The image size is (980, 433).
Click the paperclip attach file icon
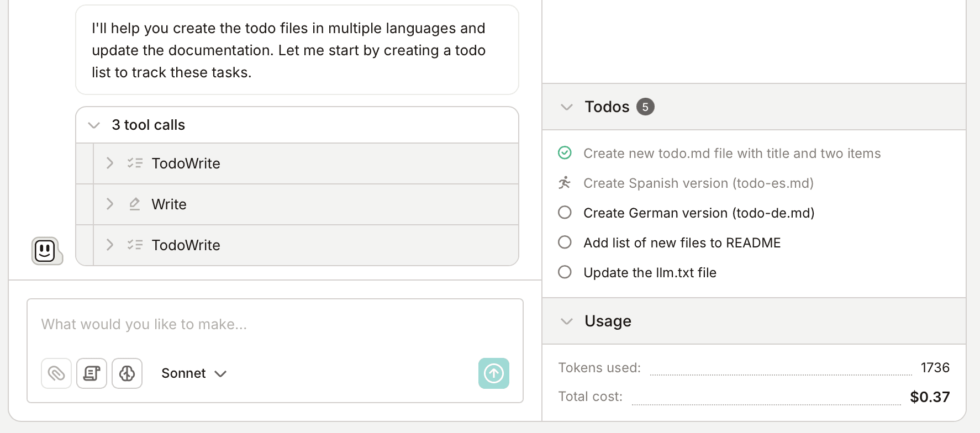[56, 373]
